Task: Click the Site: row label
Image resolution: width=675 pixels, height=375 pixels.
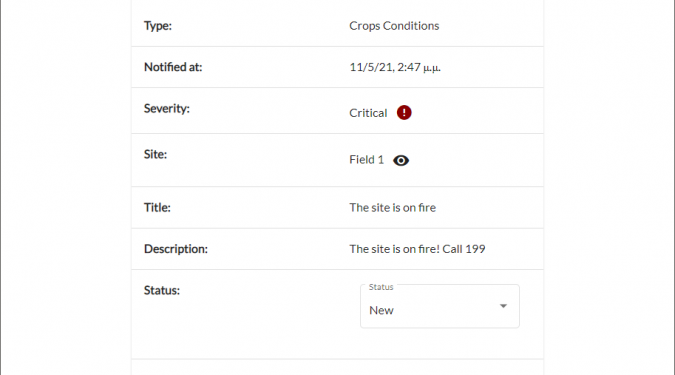Action: click(155, 155)
